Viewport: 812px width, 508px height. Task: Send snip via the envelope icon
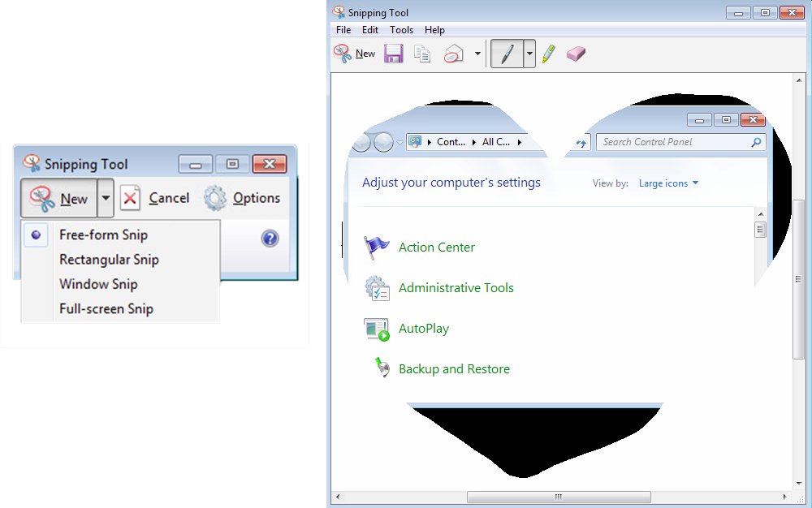(x=454, y=54)
